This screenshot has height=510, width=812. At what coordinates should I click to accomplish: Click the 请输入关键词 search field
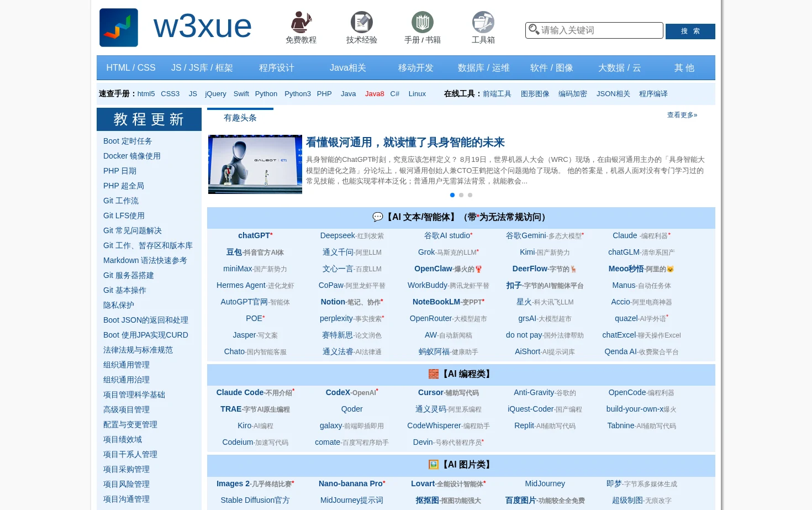(594, 30)
